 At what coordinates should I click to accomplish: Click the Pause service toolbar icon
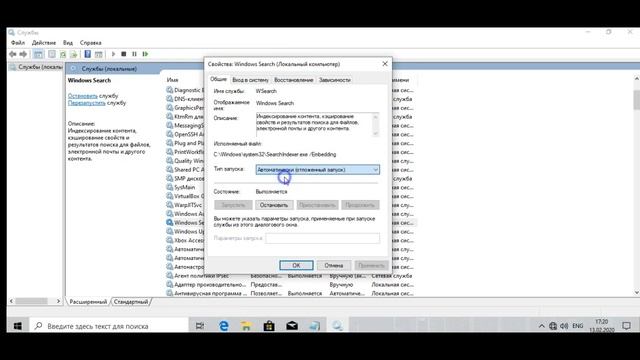click(x=134, y=54)
